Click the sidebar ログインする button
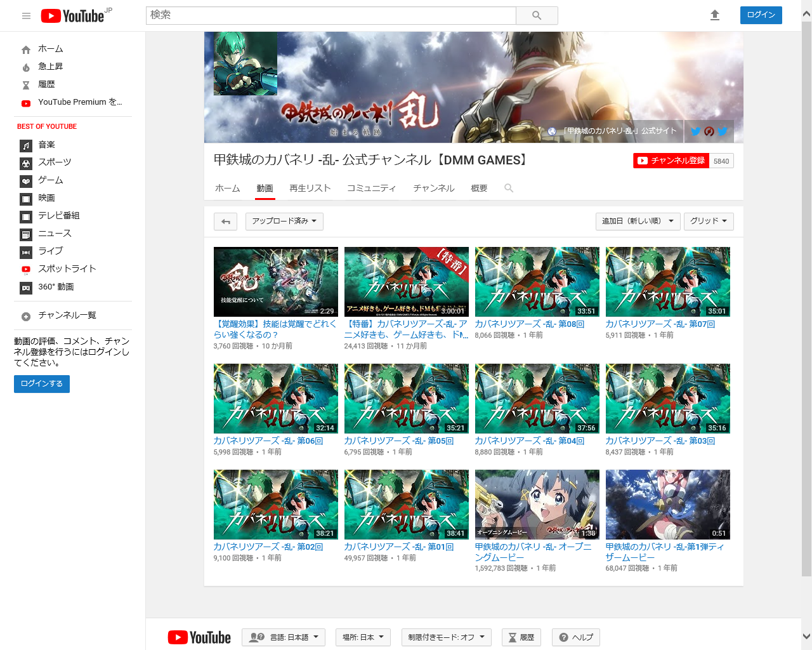This screenshot has height=650, width=812. click(42, 384)
